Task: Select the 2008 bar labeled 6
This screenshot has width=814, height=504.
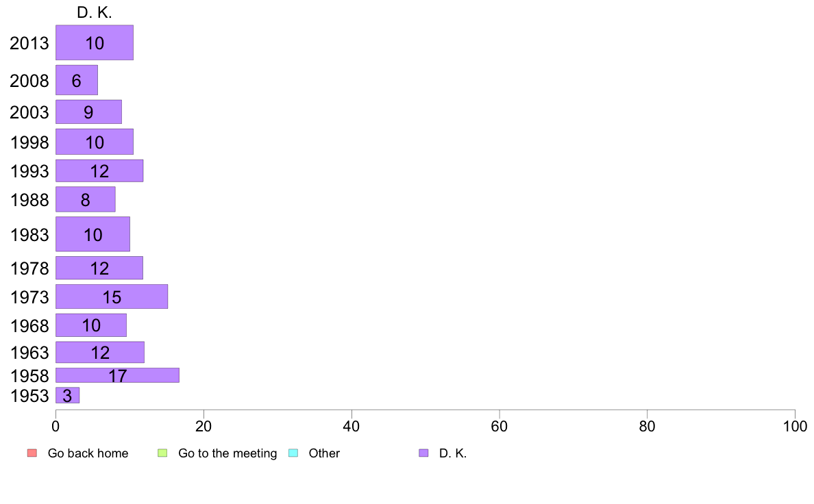Action: coord(77,80)
